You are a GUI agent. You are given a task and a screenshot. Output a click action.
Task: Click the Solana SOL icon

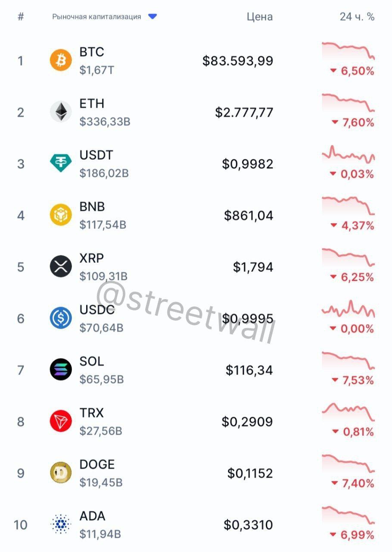[x=61, y=370]
